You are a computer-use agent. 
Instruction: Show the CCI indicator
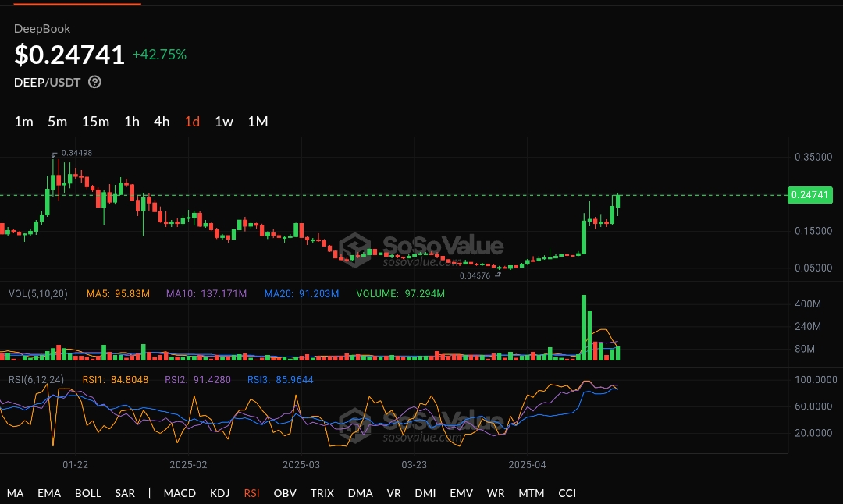coord(567,493)
